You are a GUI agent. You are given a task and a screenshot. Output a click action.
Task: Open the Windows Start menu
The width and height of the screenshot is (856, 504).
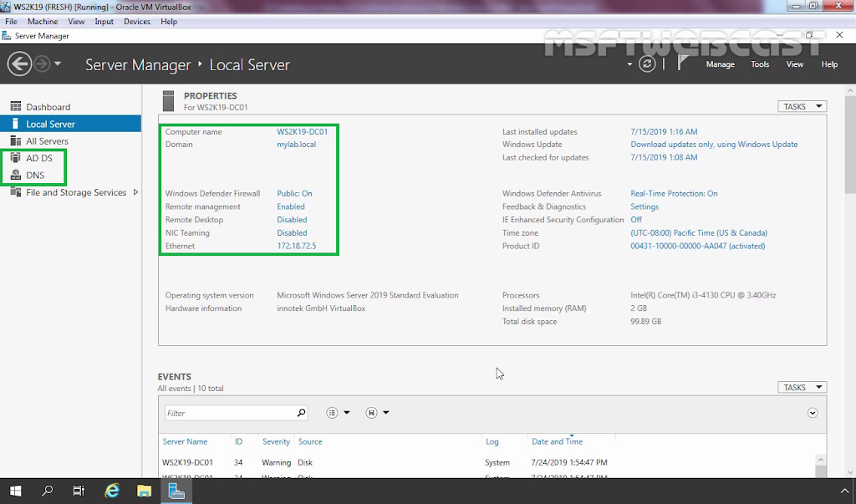(x=15, y=491)
